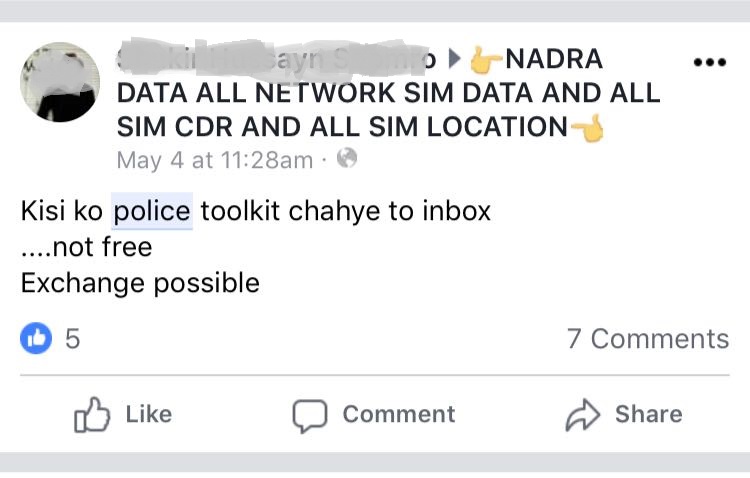Click the Exchange possible post text
Viewport: 750px width, 478px height.
[140, 283]
